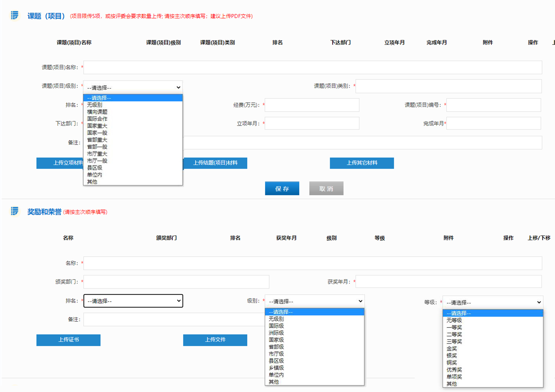Click 上传结题(项目)材料 button

(x=215, y=163)
